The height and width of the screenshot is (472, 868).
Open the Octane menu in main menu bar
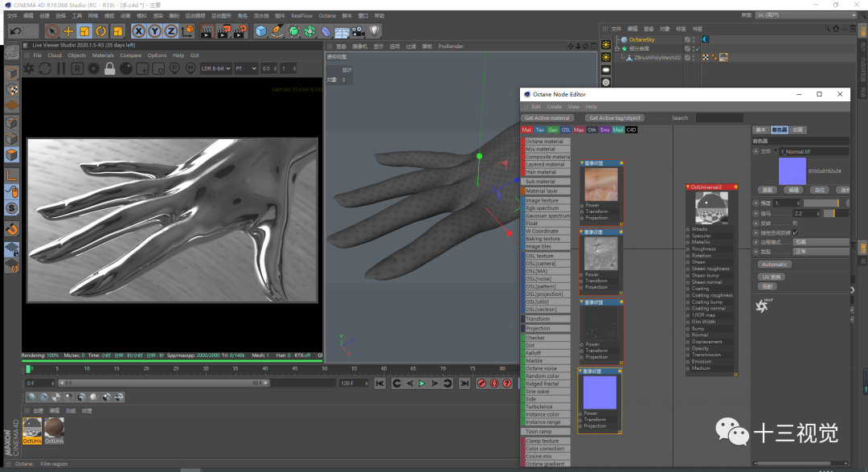327,15
